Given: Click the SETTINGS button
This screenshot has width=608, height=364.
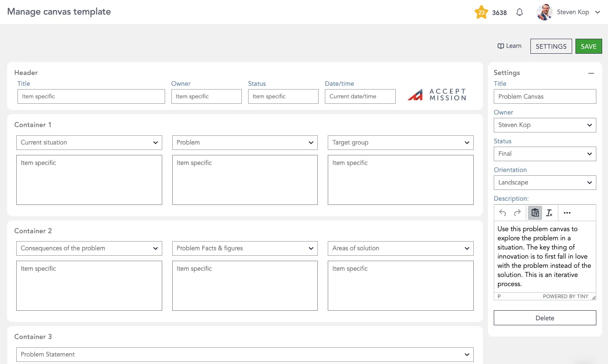Looking at the screenshot, I should [x=551, y=47].
